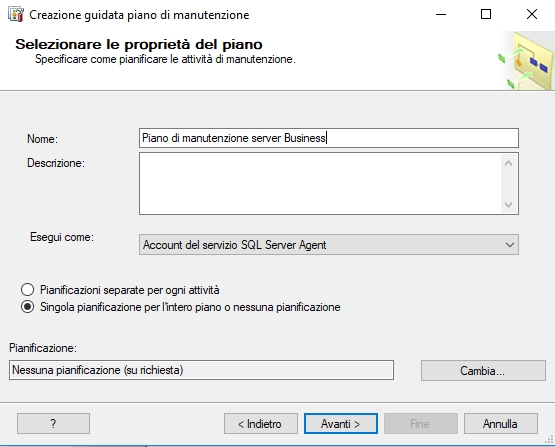Click the wizard workflow diagram image
Screen dimensions: 555x447
(x=526, y=61)
